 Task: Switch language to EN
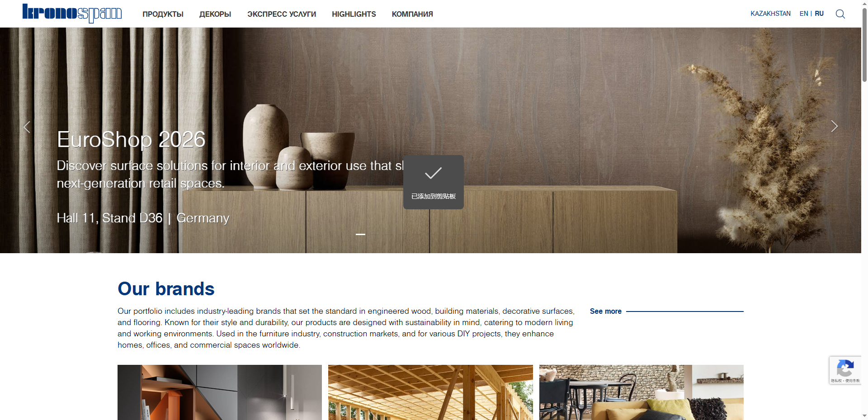[804, 14]
